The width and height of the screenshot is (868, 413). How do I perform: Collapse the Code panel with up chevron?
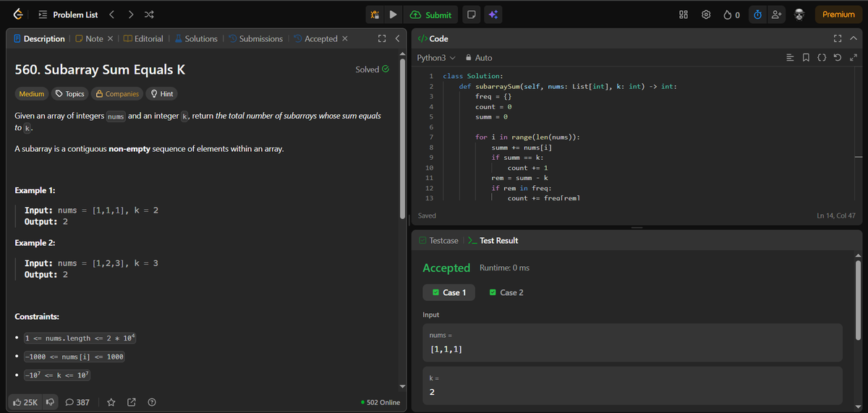(x=853, y=38)
